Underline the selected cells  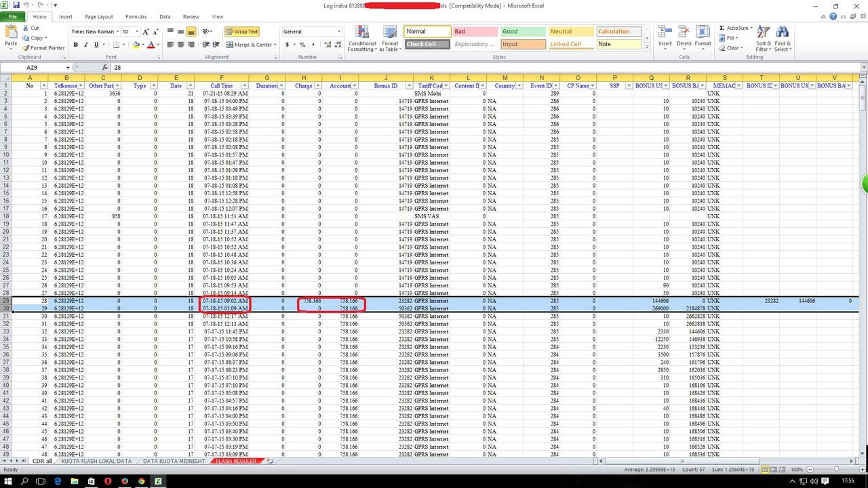(96, 45)
